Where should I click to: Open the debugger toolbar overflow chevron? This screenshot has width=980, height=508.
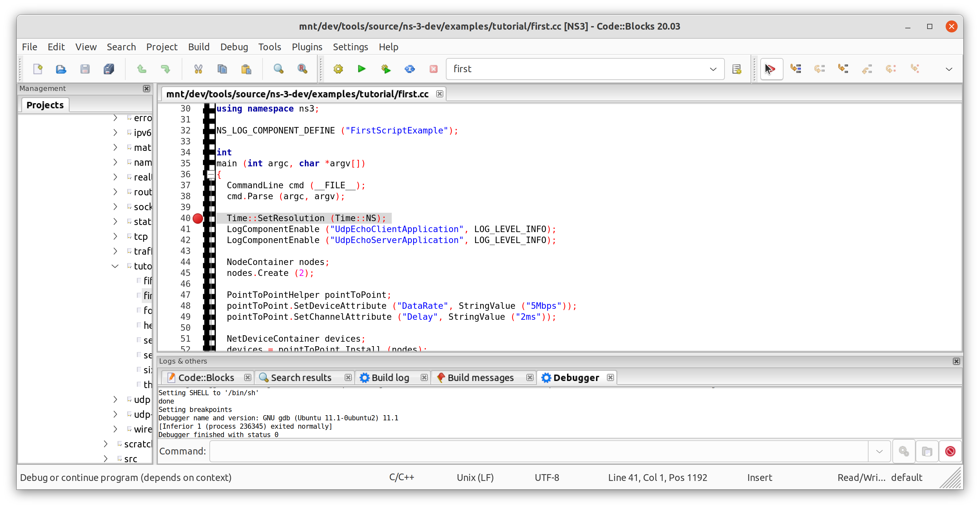[949, 69]
